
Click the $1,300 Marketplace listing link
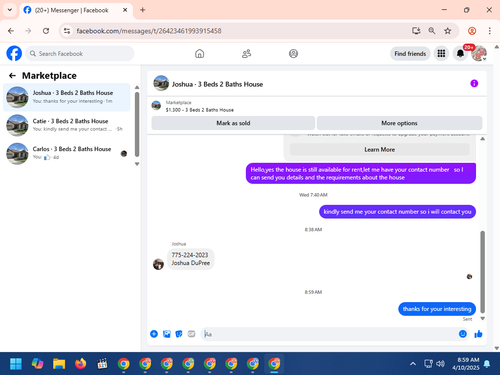[x=199, y=110]
